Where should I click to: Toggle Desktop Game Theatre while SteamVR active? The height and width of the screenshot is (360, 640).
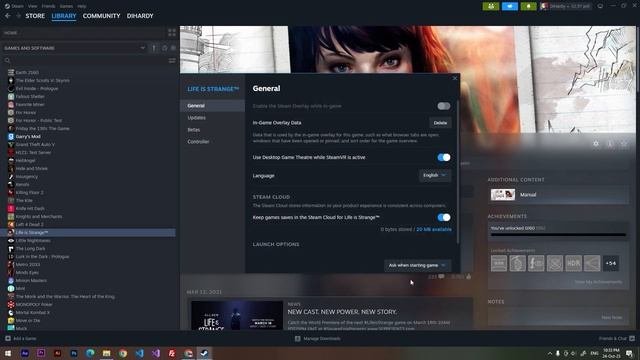[x=444, y=157]
